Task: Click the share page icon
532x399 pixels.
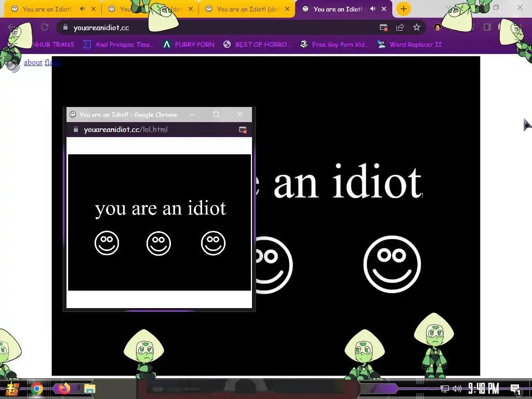Action: pos(400,28)
